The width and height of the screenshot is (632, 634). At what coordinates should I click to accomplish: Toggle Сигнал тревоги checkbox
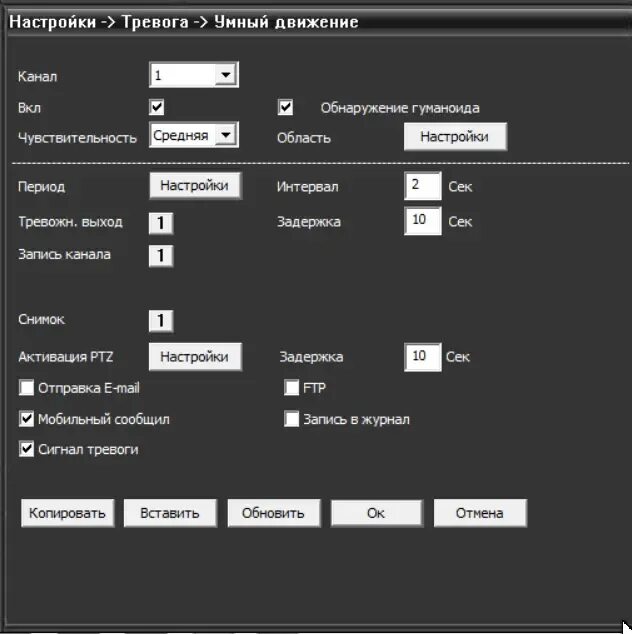click(x=27, y=449)
